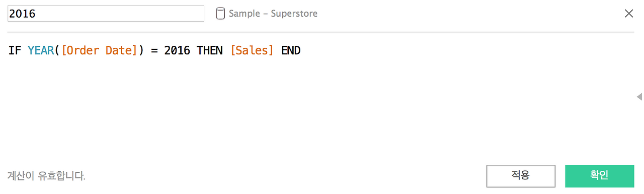Expand the function reference side triangle
The height and width of the screenshot is (194, 644).
pyautogui.click(x=639, y=96)
